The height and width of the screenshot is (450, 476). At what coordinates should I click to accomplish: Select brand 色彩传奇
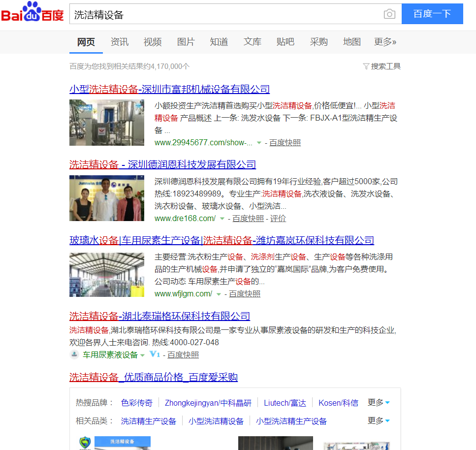(x=137, y=403)
